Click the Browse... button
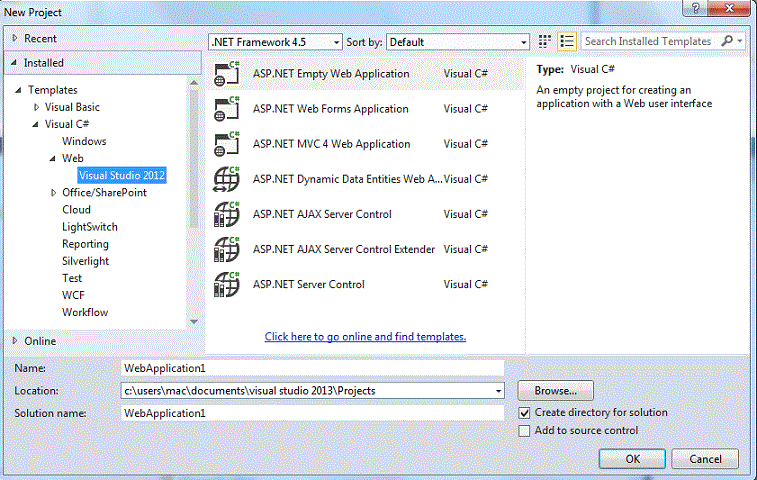Image resolution: width=757 pixels, height=480 pixels. (556, 391)
